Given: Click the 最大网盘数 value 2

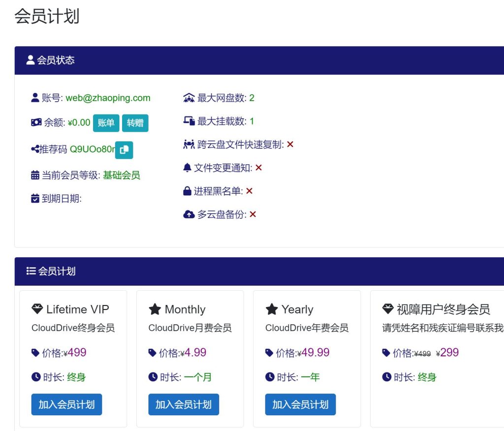Looking at the screenshot, I should point(252,98).
